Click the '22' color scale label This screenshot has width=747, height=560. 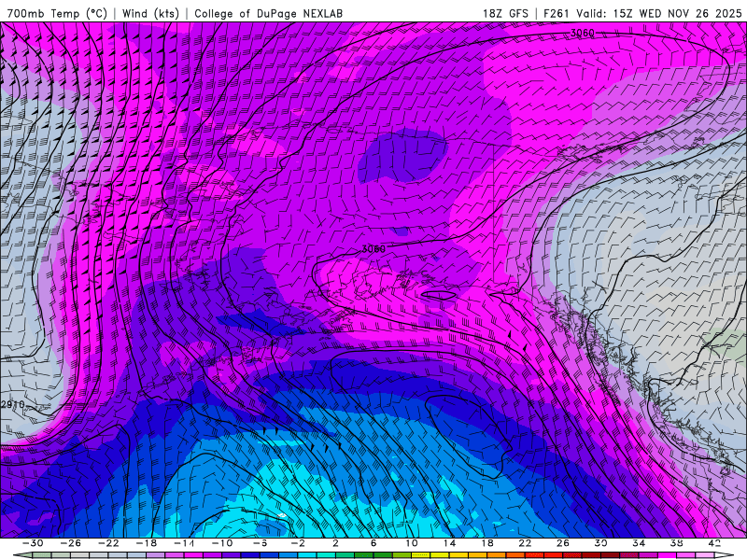point(525,543)
